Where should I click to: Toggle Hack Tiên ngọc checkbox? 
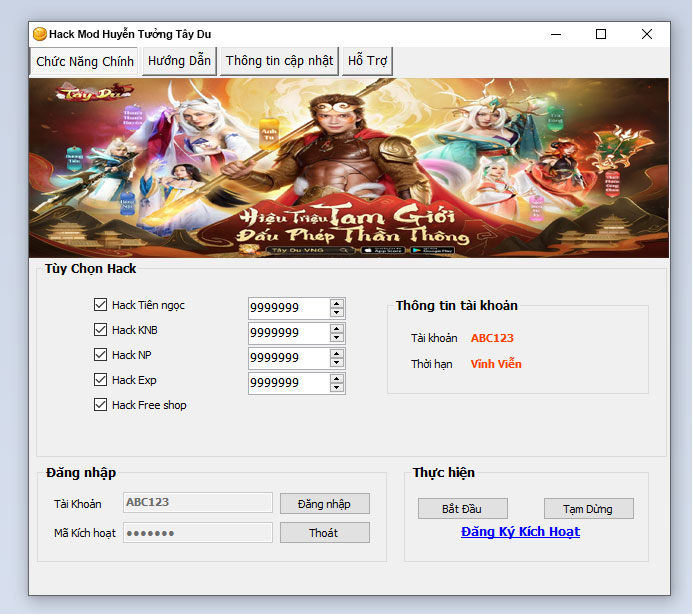(x=100, y=304)
